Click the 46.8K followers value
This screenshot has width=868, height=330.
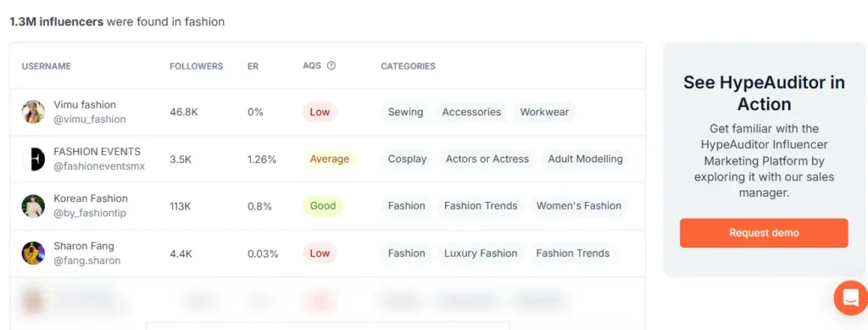(184, 112)
